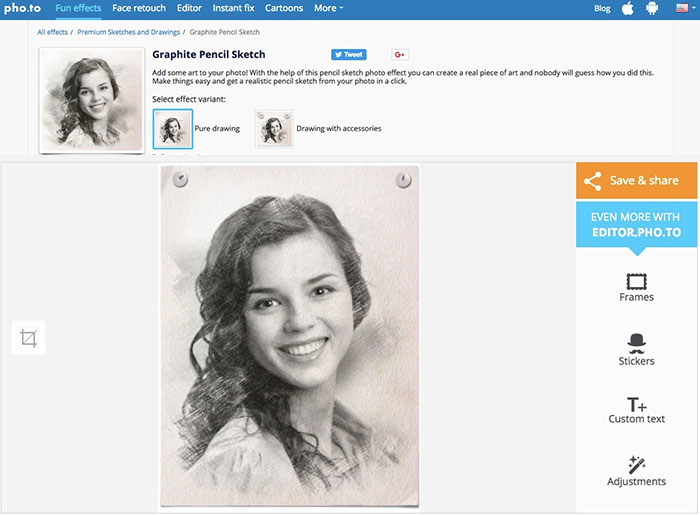Open Premium Sketches and Drawings breadcrumb
Viewport: 700px width, 515px height.
click(x=129, y=32)
